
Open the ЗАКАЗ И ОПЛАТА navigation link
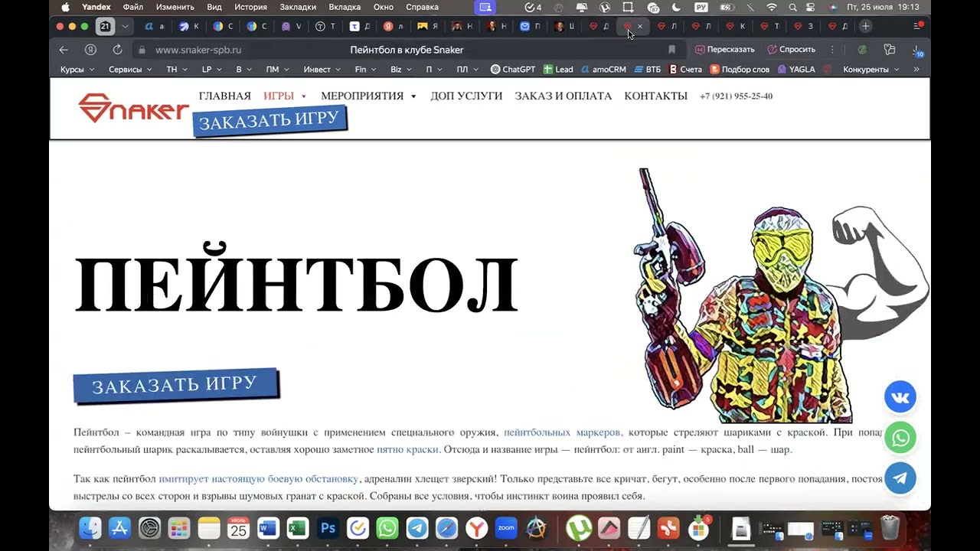click(563, 96)
